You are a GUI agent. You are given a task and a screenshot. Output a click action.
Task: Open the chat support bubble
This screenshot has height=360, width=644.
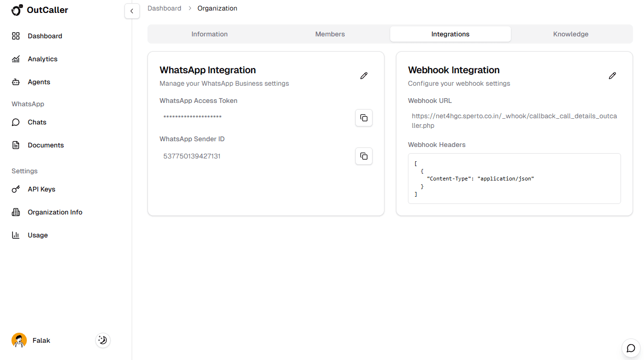pos(631,348)
